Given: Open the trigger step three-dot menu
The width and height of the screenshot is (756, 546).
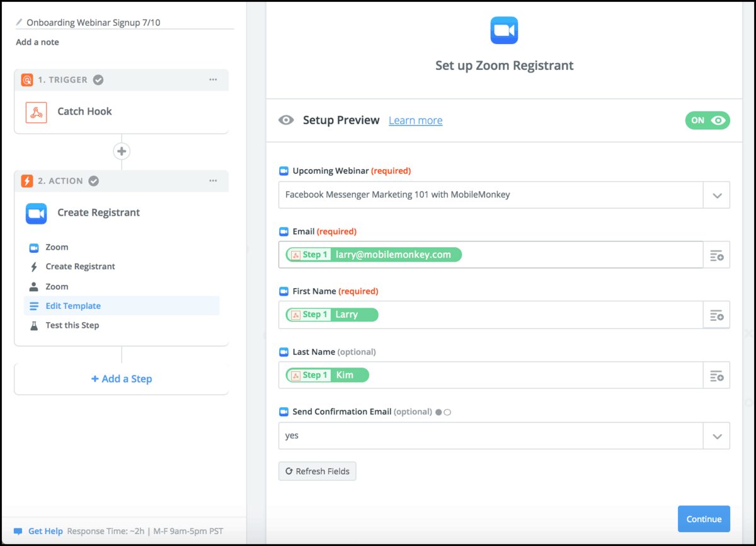Looking at the screenshot, I should coord(213,80).
